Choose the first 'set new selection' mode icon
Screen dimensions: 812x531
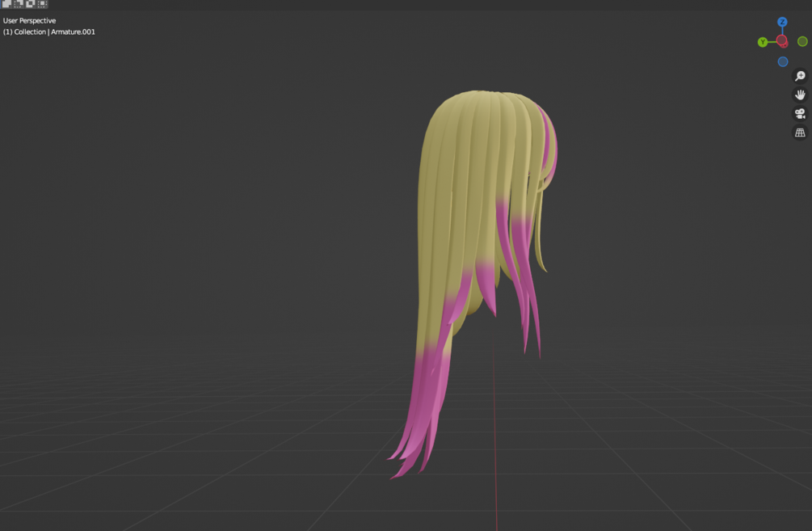(6, 3)
